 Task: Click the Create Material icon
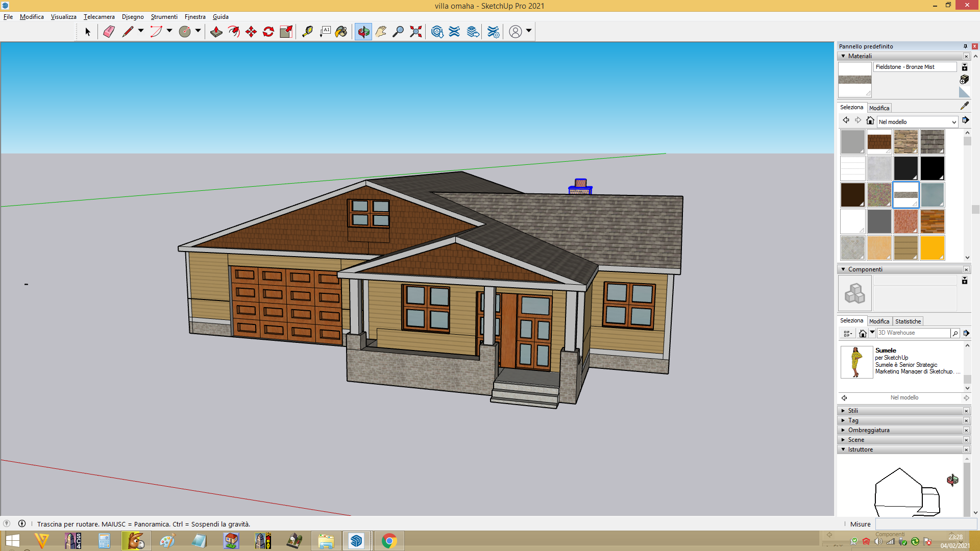(964, 80)
